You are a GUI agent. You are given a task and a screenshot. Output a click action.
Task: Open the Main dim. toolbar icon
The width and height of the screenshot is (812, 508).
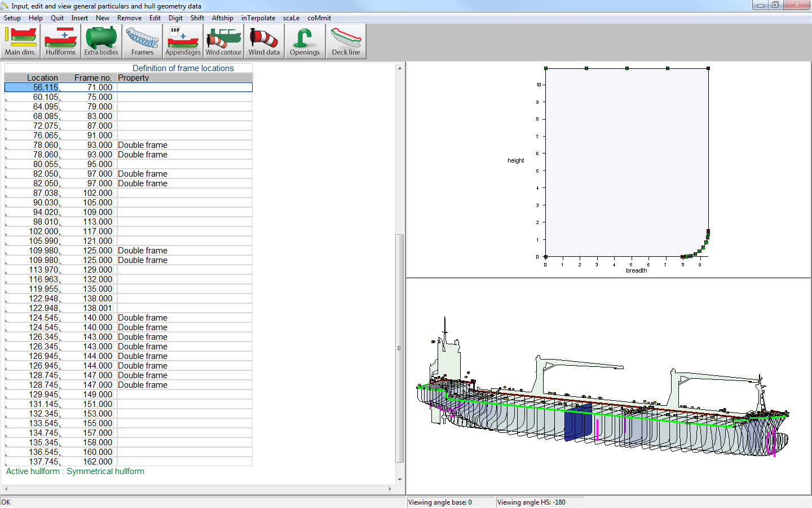[x=20, y=41]
